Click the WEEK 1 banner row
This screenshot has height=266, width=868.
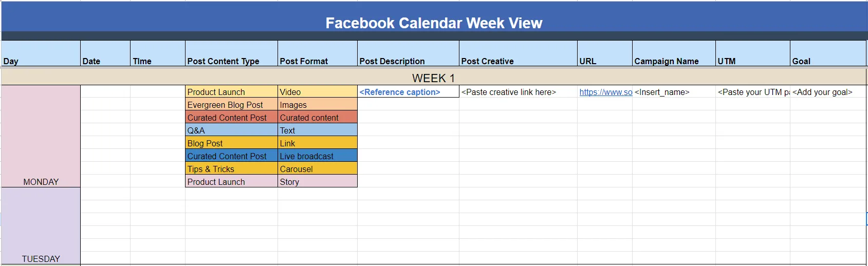coord(433,78)
